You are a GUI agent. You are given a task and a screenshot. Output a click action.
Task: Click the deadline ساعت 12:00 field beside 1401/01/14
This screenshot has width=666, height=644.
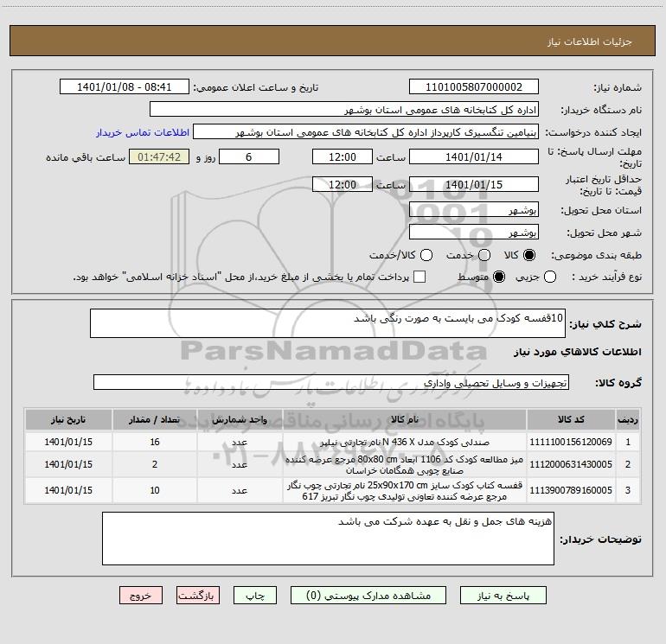click(x=342, y=156)
